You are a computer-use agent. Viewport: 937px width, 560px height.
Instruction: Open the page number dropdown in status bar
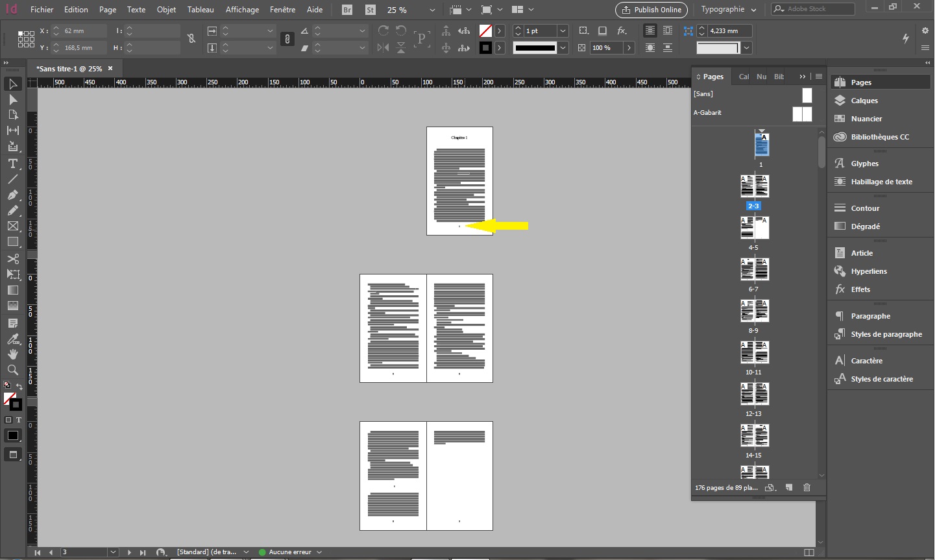click(x=114, y=552)
